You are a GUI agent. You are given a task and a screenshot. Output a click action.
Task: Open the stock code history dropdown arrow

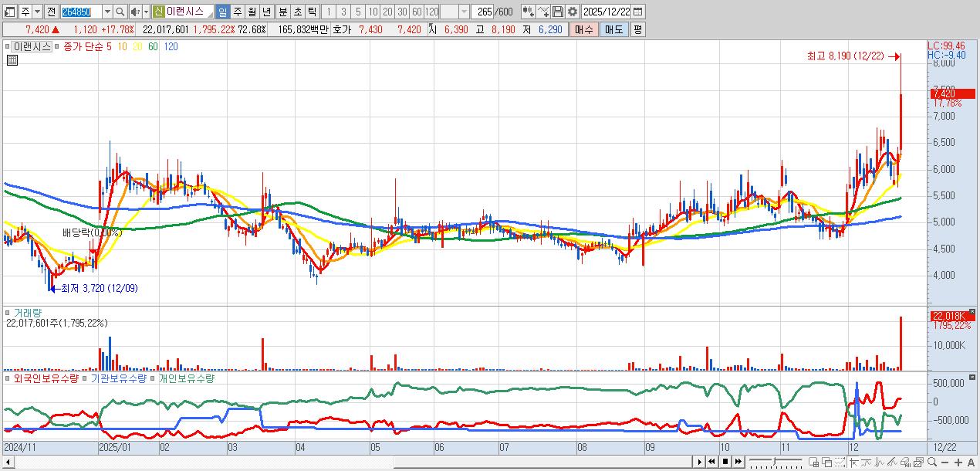point(106,12)
